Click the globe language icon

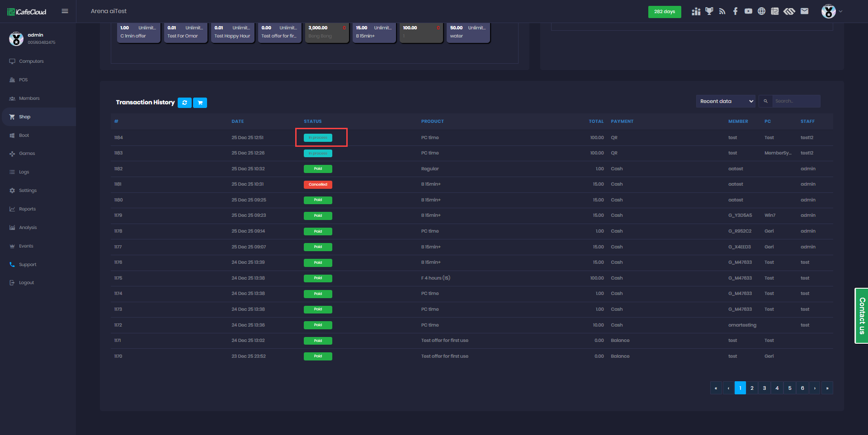pos(761,11)
